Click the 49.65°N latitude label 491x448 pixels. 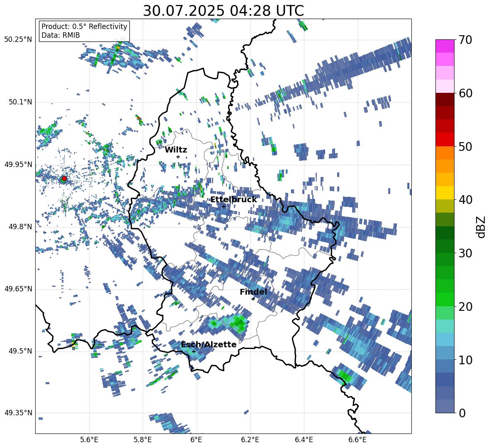[18, 289]
